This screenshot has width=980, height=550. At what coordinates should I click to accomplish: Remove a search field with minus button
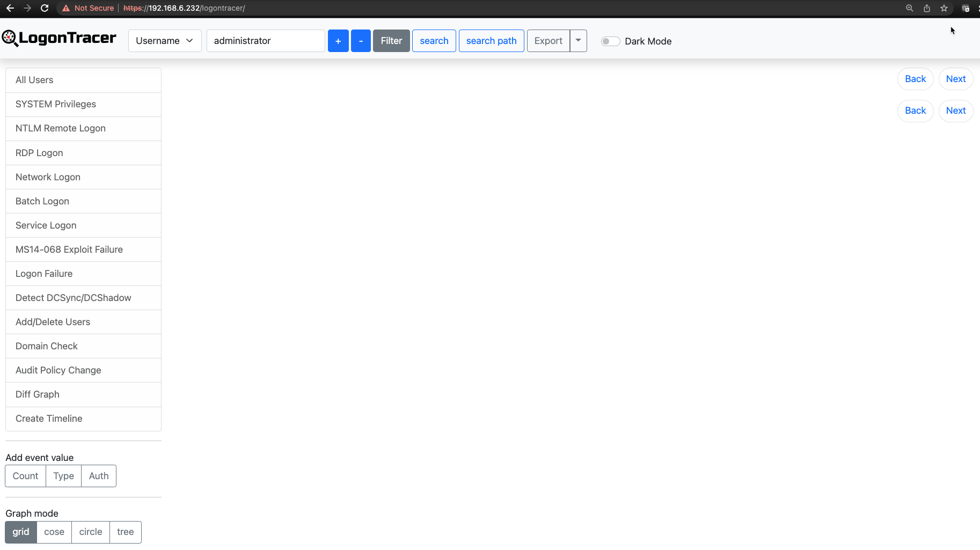point(361,41)
